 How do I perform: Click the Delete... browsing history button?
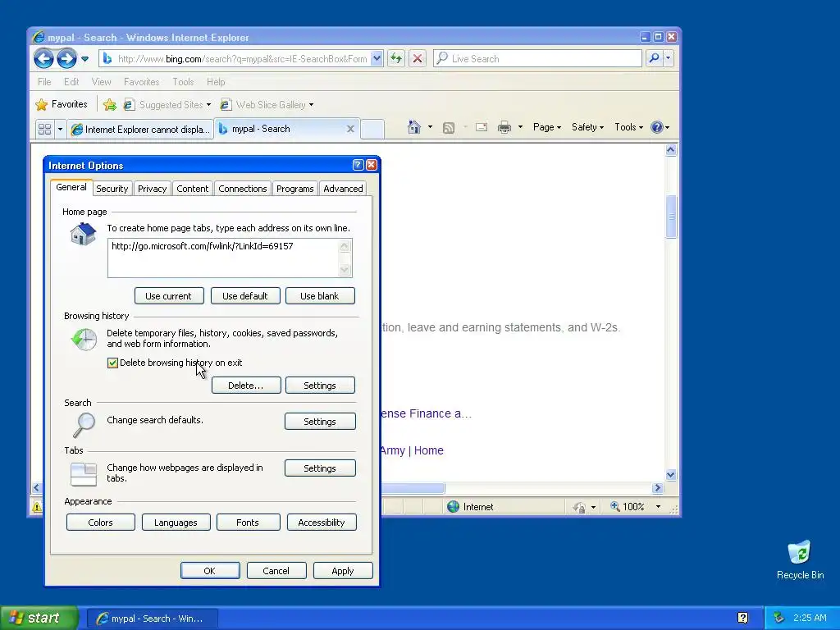click(x=246, y=386)
